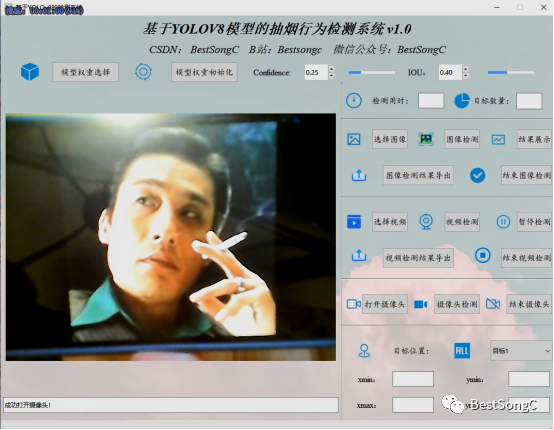554x430 pixels.
Task: Click upload icon beside 图像检测结果导出
Action: pos(359,175)
